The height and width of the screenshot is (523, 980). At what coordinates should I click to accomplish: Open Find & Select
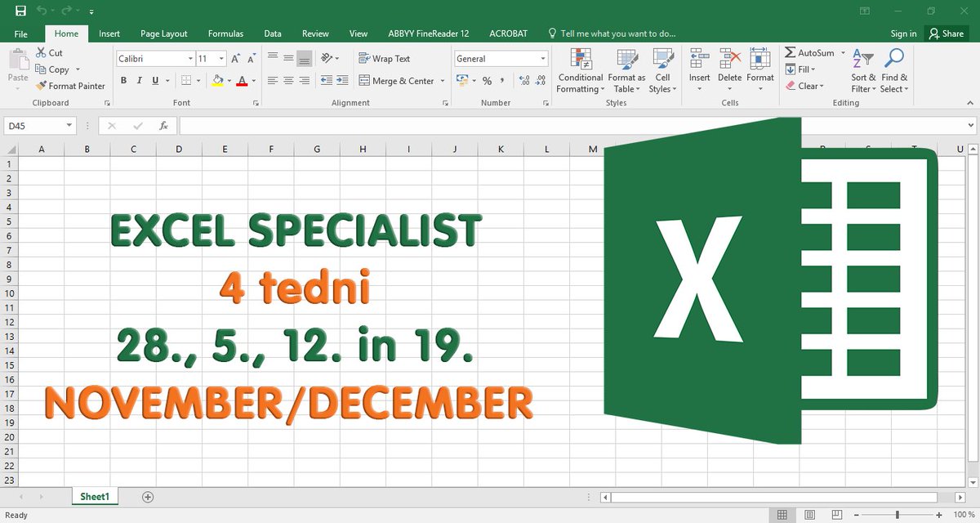(894, 70)
